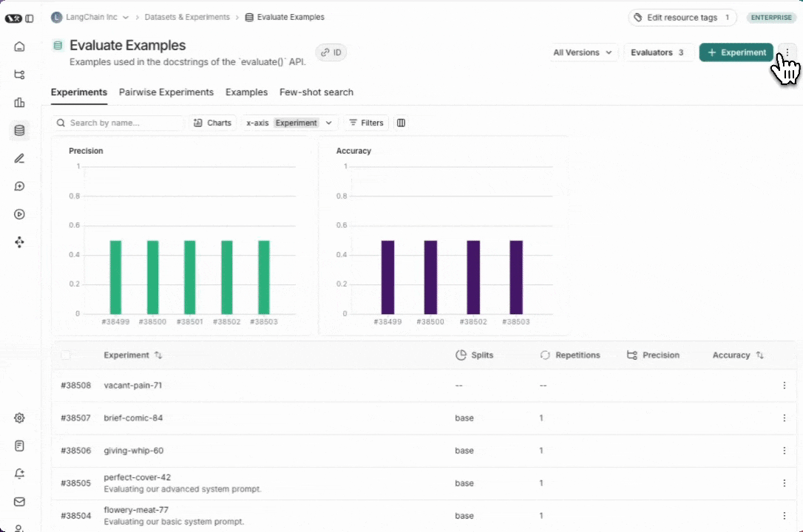The height and width of the screenshot is (532, 803).
Task: Select the checkbox on experiment table header
Action: click(x=65, y=355)
